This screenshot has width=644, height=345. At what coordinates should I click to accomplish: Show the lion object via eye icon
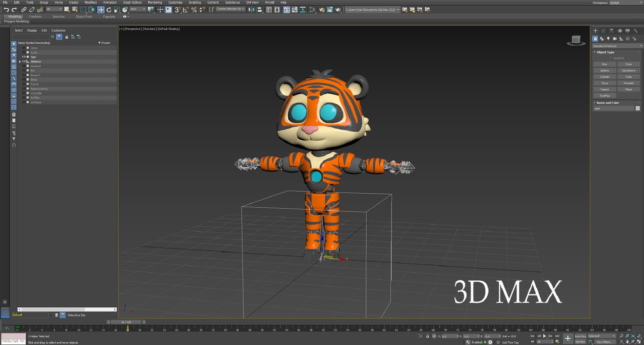[x=24, y=71]
